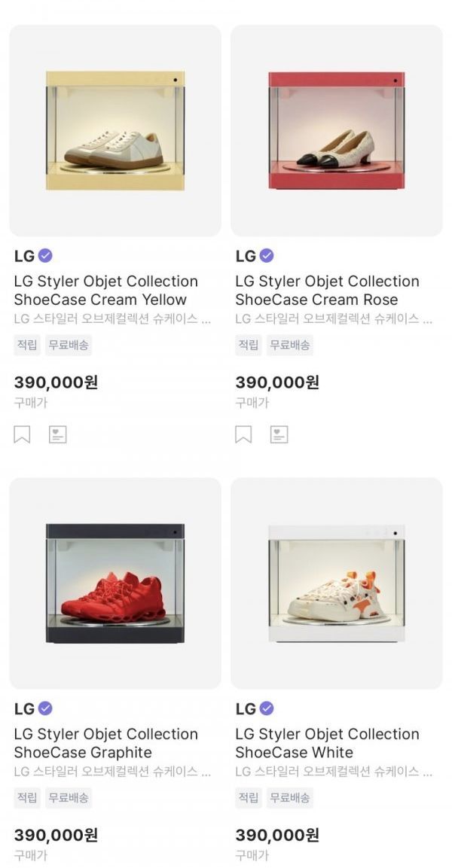The width and height of the screenshot is (452, 868).
Task: View the White shoe case photo
Action: tap(336, 583)
